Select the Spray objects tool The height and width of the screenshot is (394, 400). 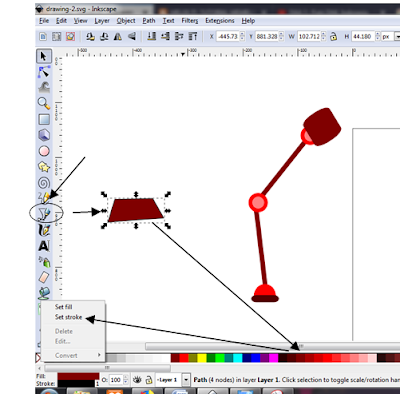pos(44,262)
